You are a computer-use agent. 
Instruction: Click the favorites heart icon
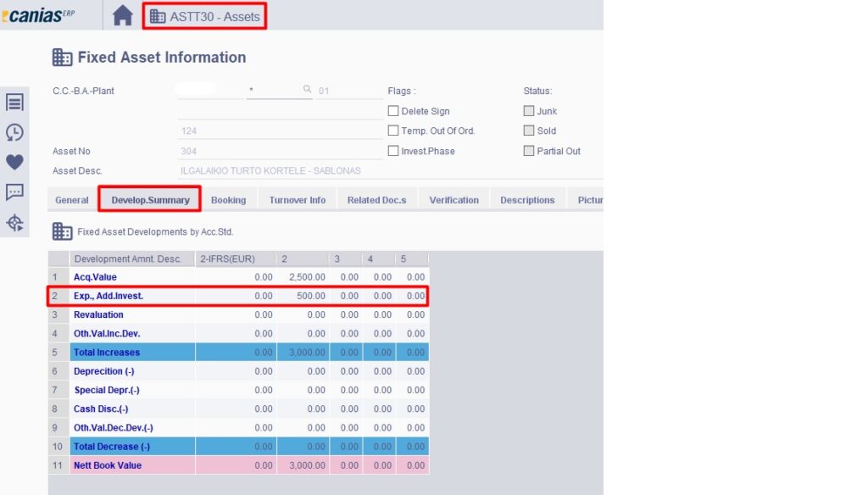click(14, 162)
